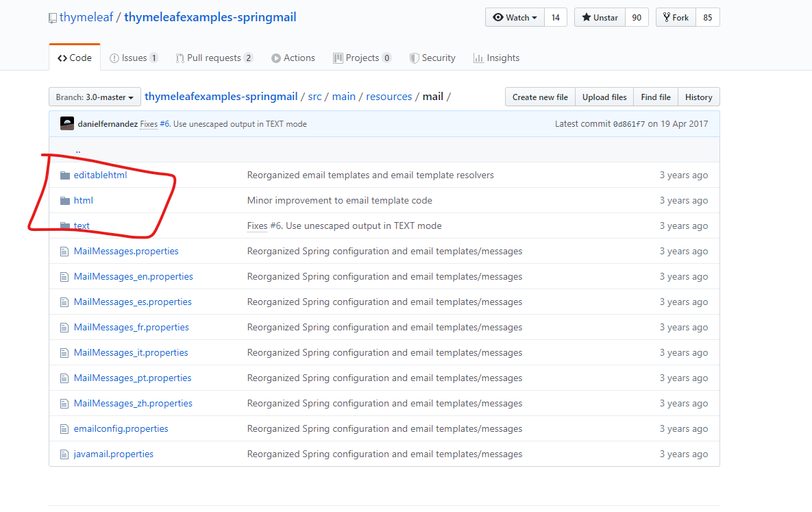Open the thymeleafexamples-springmail title link
812x512 pixels.
pyautogui.click(x=210, y=17)
